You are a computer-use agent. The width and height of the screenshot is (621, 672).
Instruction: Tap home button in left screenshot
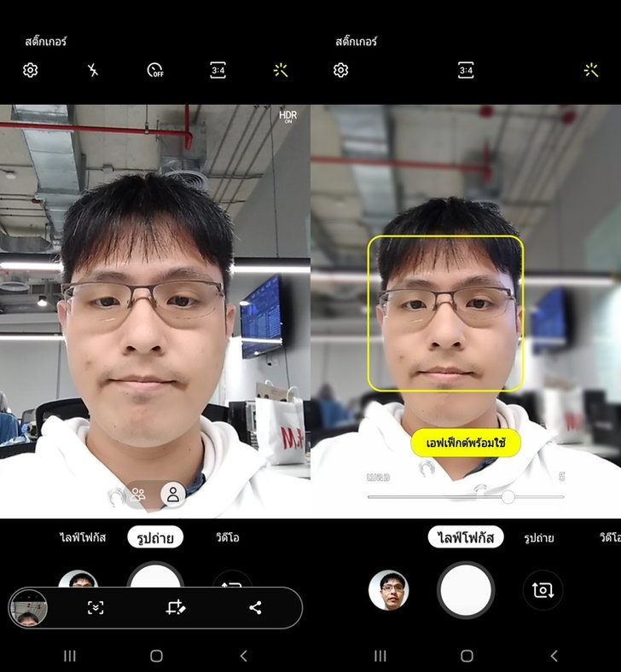click(x=156, y=656)
